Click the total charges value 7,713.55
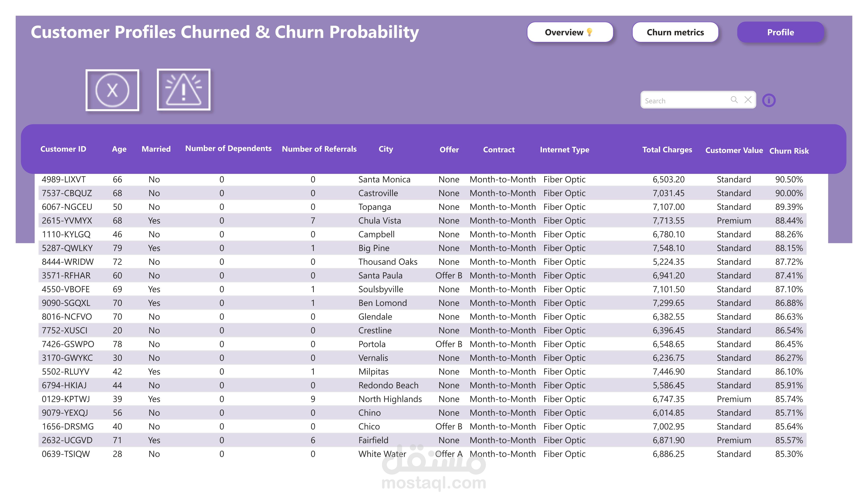Image resolution: width=868 pixels, height=502 pixels. [669, 221]
